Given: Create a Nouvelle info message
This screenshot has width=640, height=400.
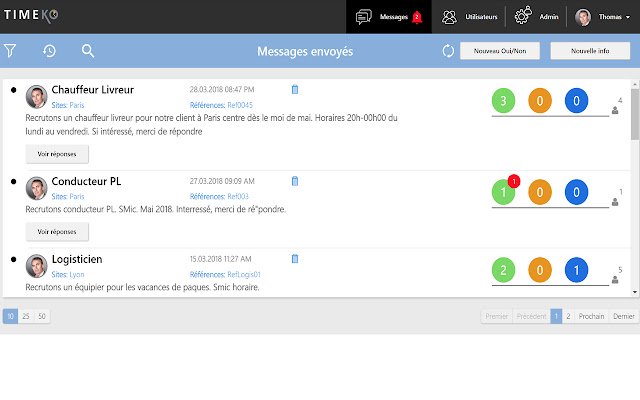Looking at the screenshot, I should click(x=590, y=51).
